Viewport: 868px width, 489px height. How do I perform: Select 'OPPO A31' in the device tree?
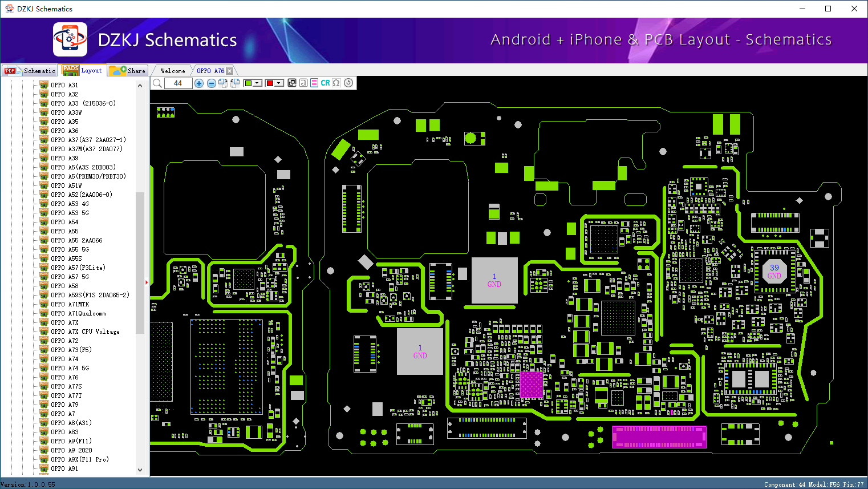click(x=64, y=85)
